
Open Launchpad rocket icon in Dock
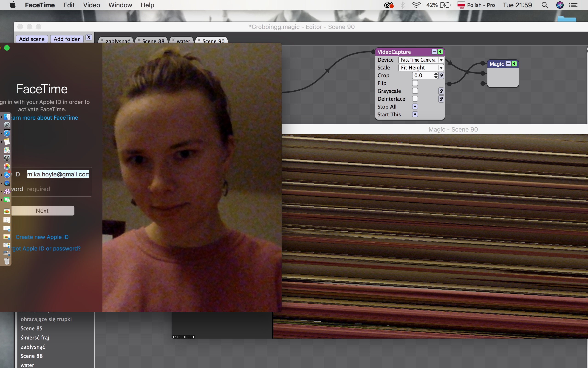7,125
